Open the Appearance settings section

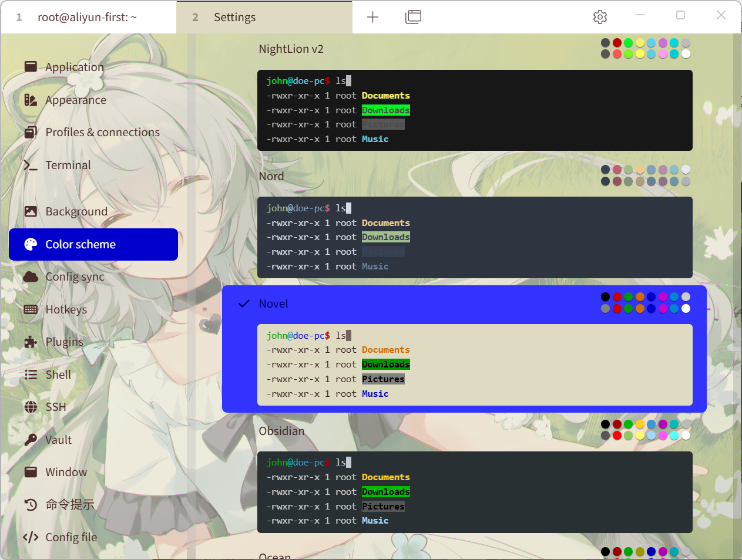[x=93, y=100]
